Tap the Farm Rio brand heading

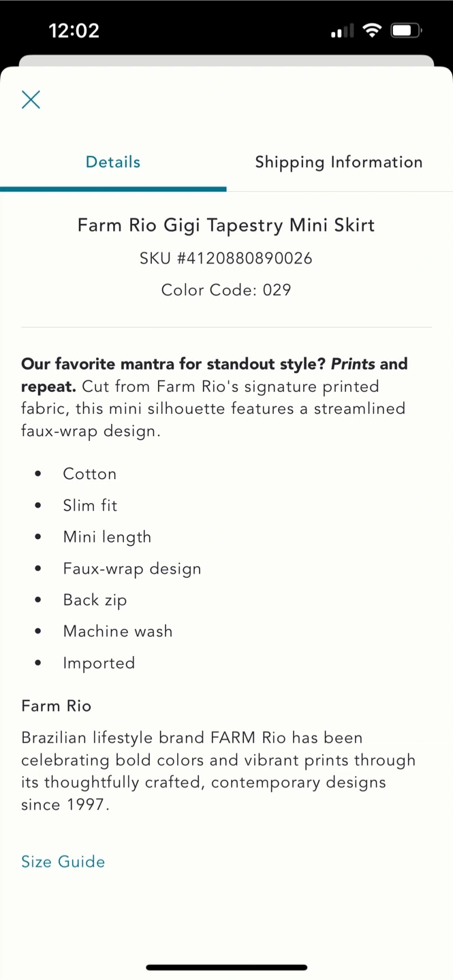coord(57,706)
